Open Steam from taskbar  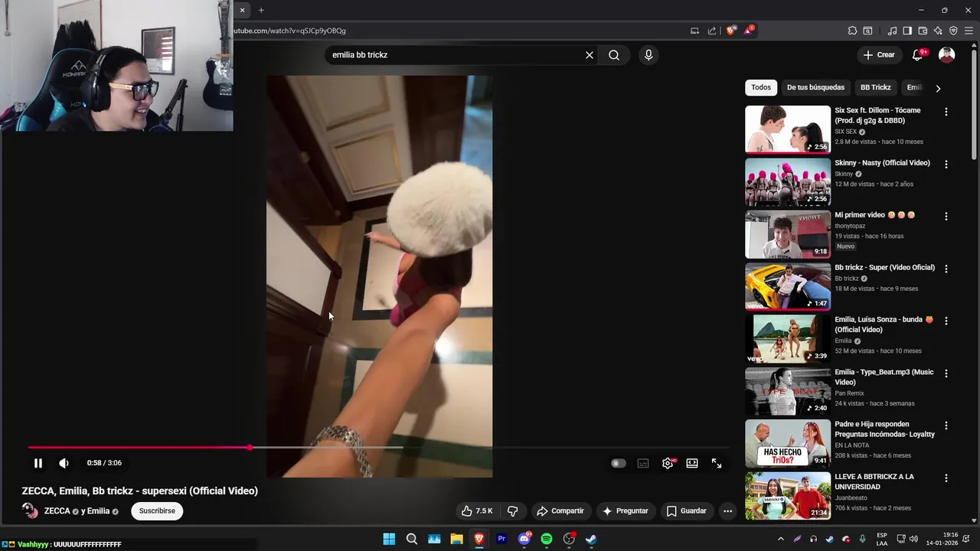[x=591, y=539]
